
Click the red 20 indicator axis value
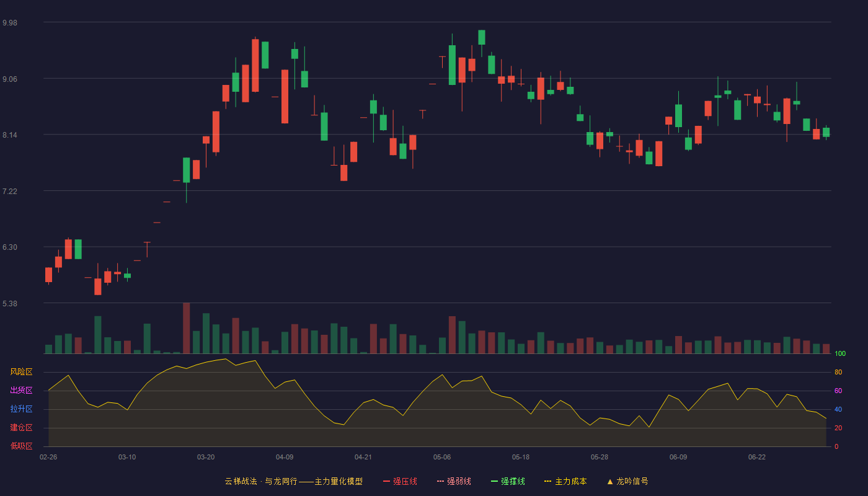[x=838, y=428]
